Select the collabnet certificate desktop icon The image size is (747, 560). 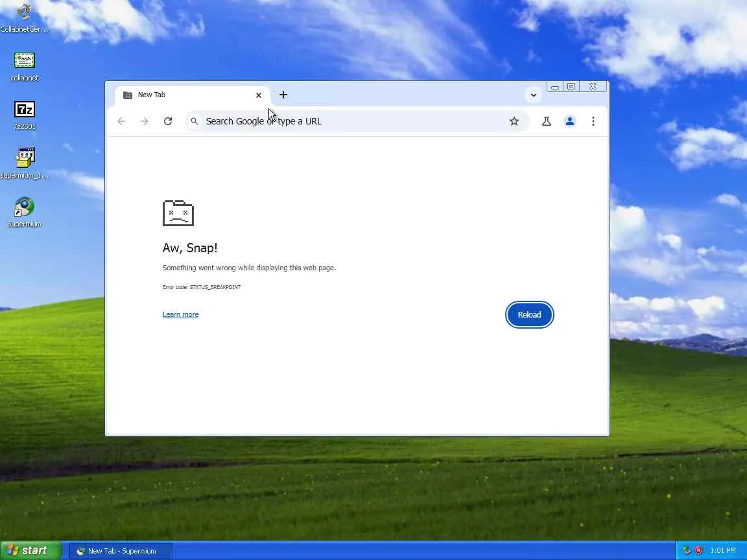coord(24,67)
